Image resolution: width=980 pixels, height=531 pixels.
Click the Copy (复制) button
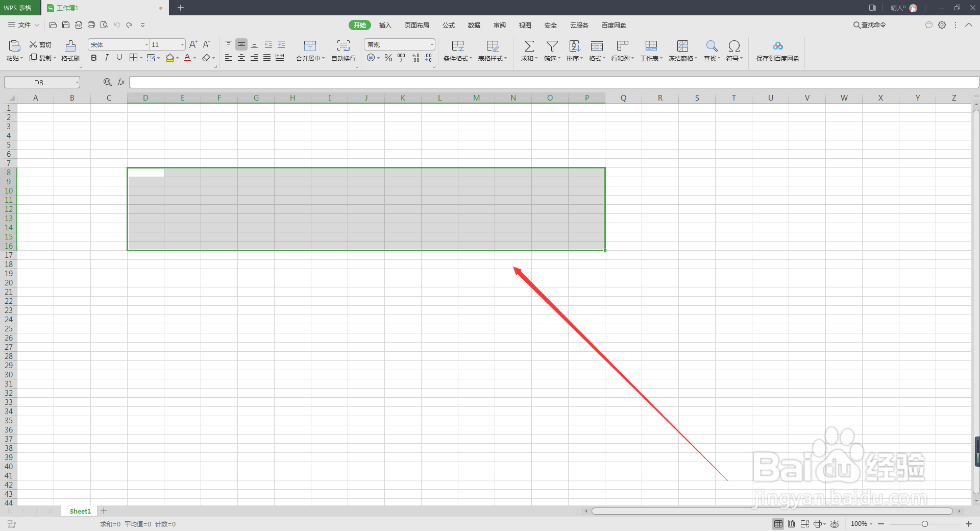coord(42,58)
